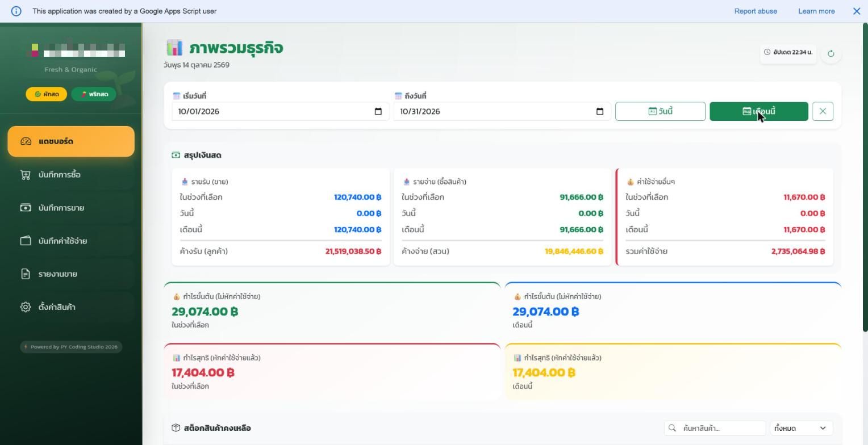Dismiss the Google Apps Script banner
The width and height of the screenshot is (868, 445).
pyautogui.click(x=857, y=11)
